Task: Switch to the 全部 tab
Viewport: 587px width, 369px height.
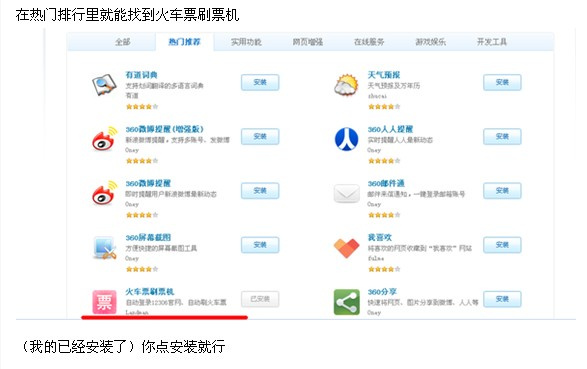Action: pos(123,42)
